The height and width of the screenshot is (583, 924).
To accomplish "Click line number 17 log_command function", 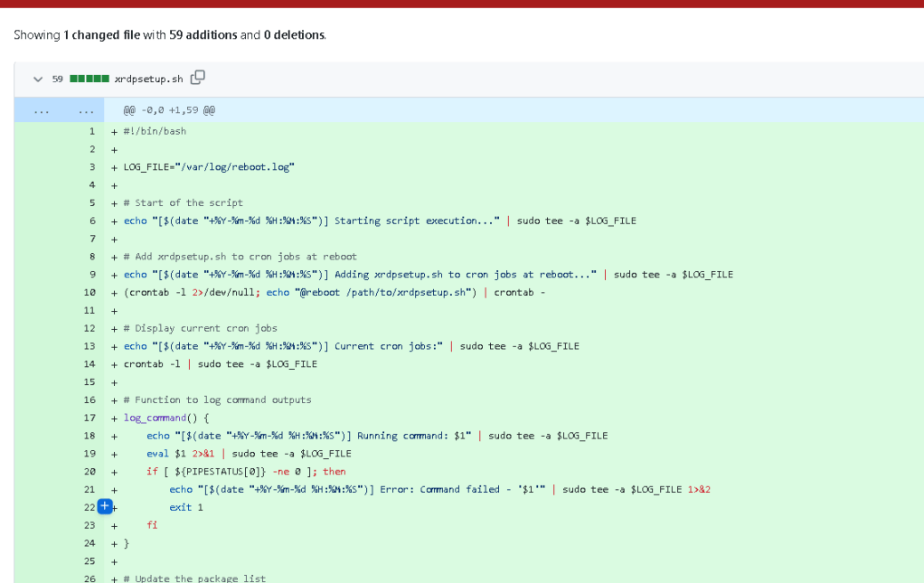I will click(x=90, y=418).
